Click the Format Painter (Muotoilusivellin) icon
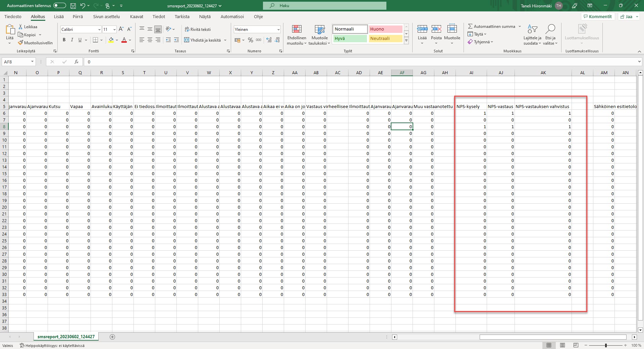 click(x=21, y=43)
